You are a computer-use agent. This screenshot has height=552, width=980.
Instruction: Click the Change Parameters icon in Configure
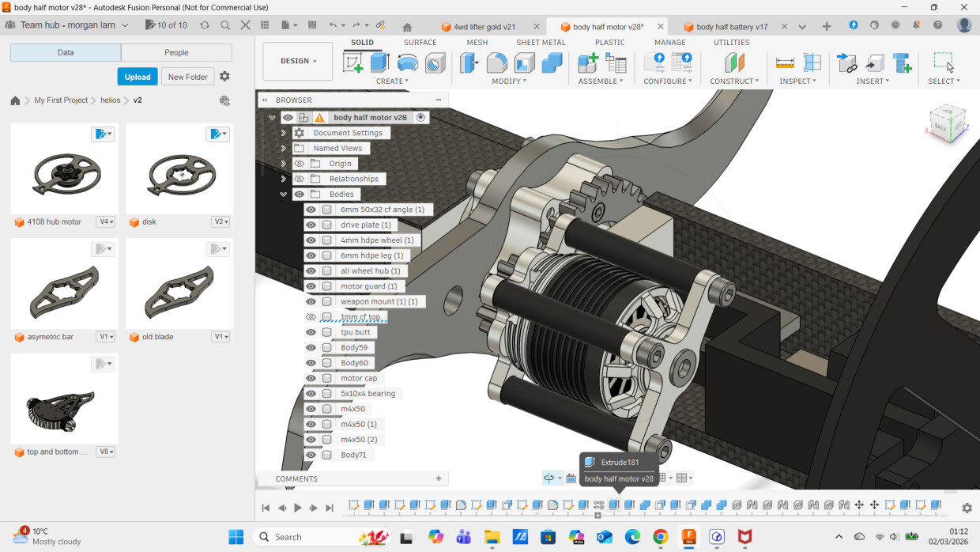pos(682,62)
